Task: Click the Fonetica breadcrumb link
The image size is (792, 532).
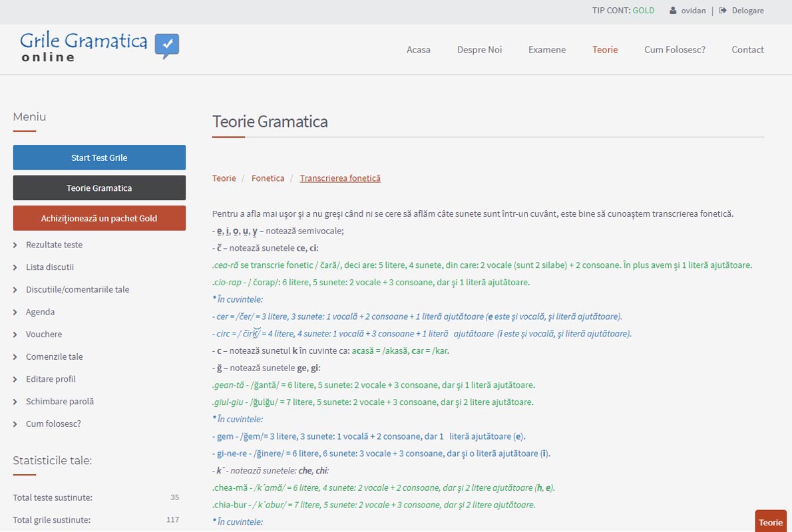Action: click(268, 178)
